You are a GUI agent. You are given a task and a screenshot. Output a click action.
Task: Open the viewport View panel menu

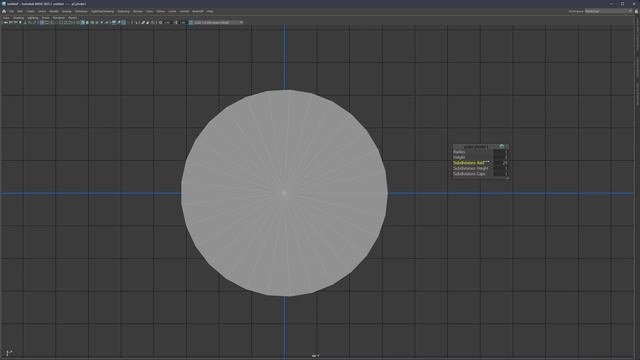[x=6, y=18]
